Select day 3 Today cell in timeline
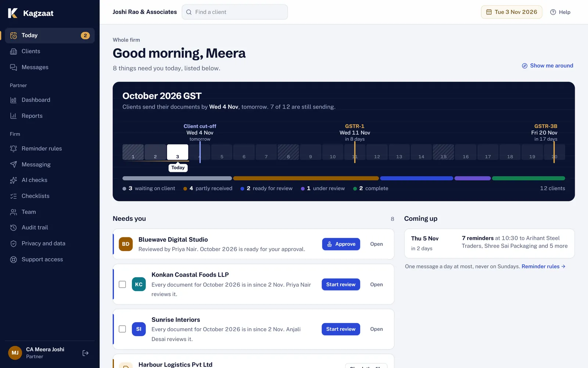This screenshot has width=588, height=368. click(x=178, y=152)
